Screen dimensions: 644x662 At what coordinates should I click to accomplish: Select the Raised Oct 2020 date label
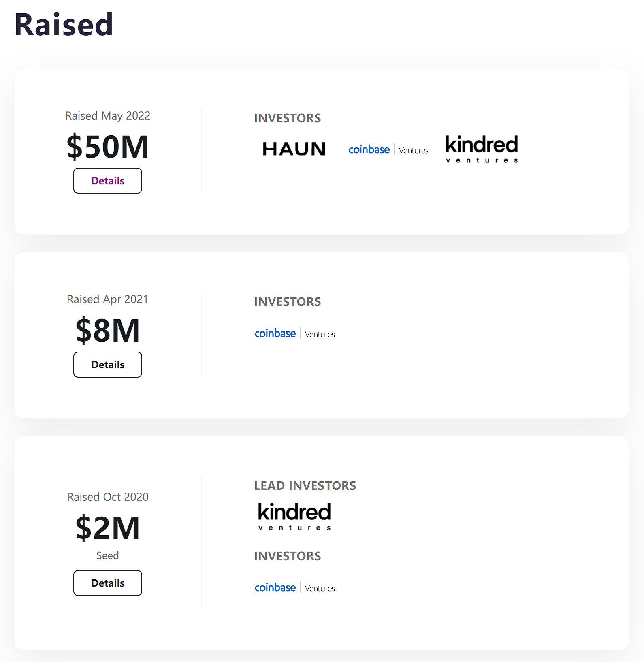[x=108, y=497]
